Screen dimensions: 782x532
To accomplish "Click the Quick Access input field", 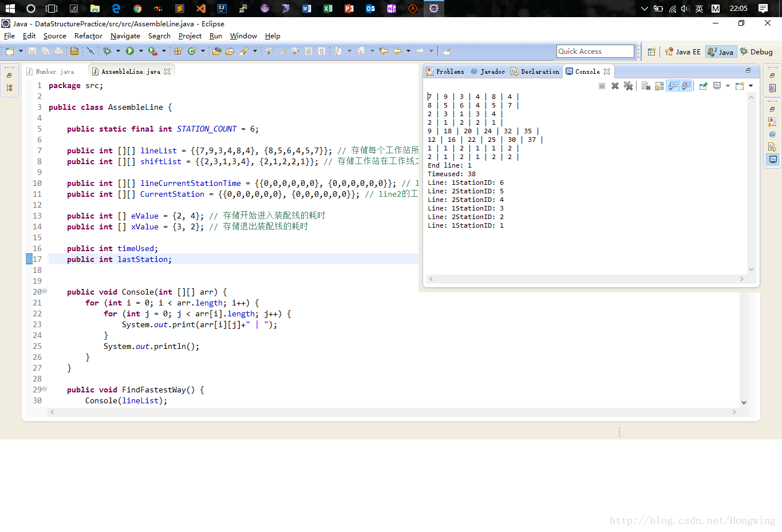I will pyautogui.click(x=595, y=51).
